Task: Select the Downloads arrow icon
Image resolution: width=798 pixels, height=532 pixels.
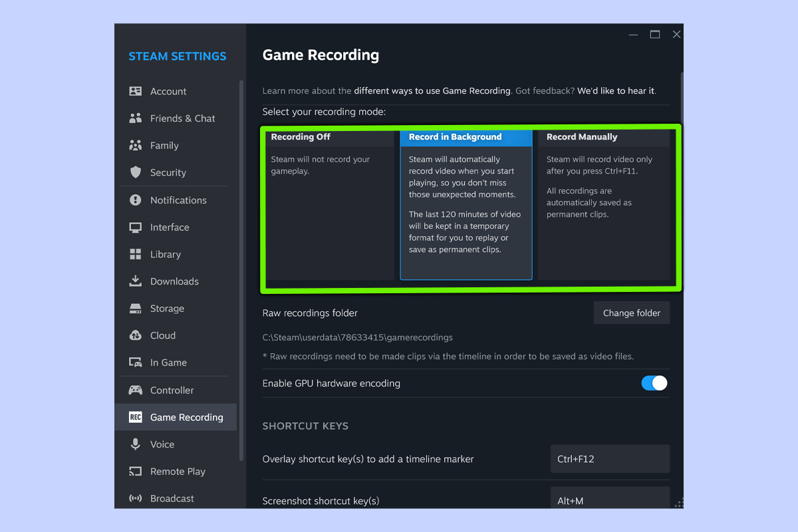Action: point(135,281)
